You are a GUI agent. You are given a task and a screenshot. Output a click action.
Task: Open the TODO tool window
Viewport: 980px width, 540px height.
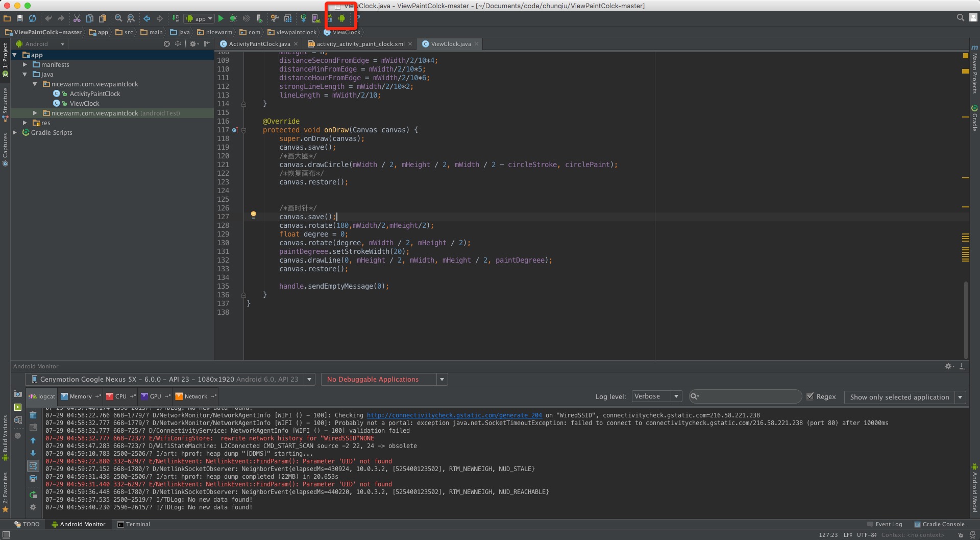click(x=27, y=524)
